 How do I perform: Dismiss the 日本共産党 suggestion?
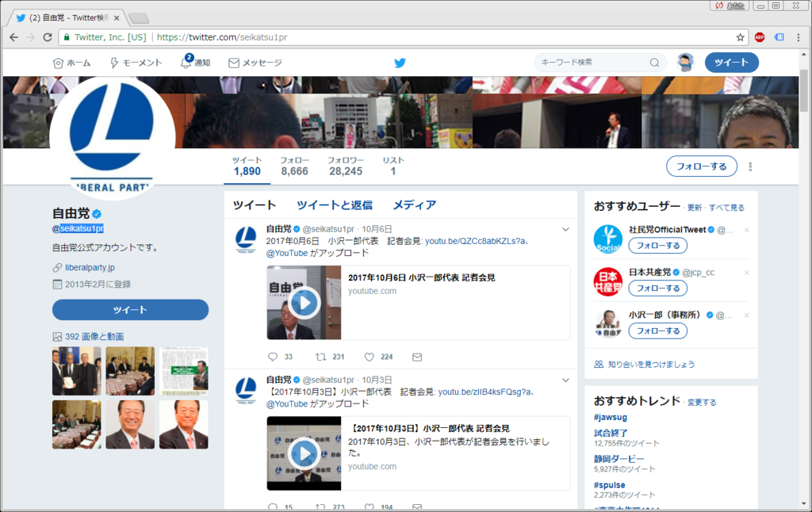point(746,273)
